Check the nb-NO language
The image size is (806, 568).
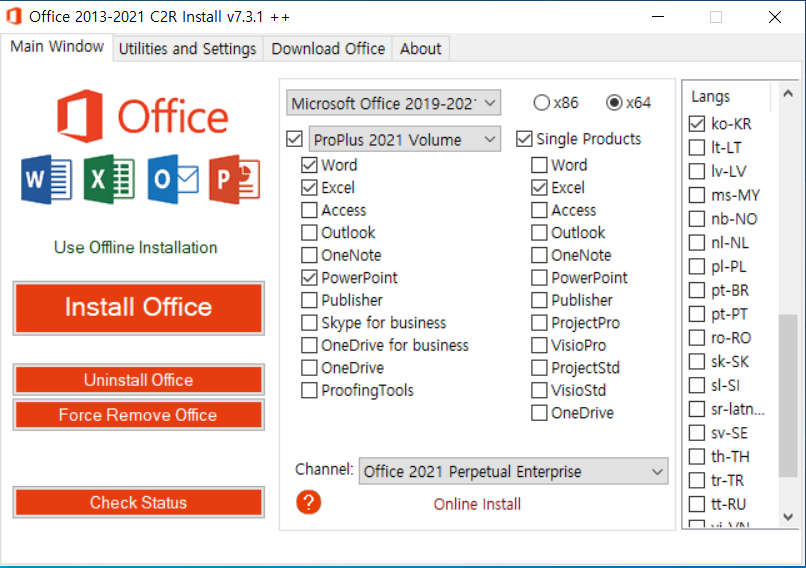(x=697, y=219)
